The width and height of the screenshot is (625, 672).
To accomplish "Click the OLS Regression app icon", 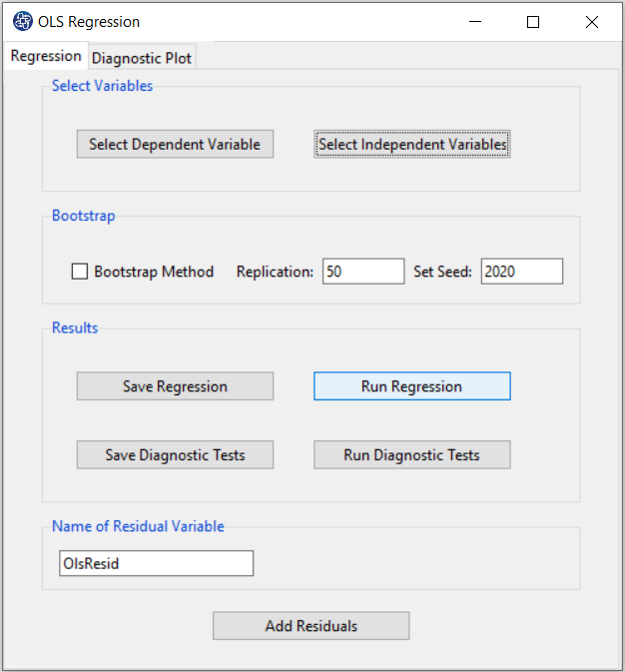I will pos(22,22).
